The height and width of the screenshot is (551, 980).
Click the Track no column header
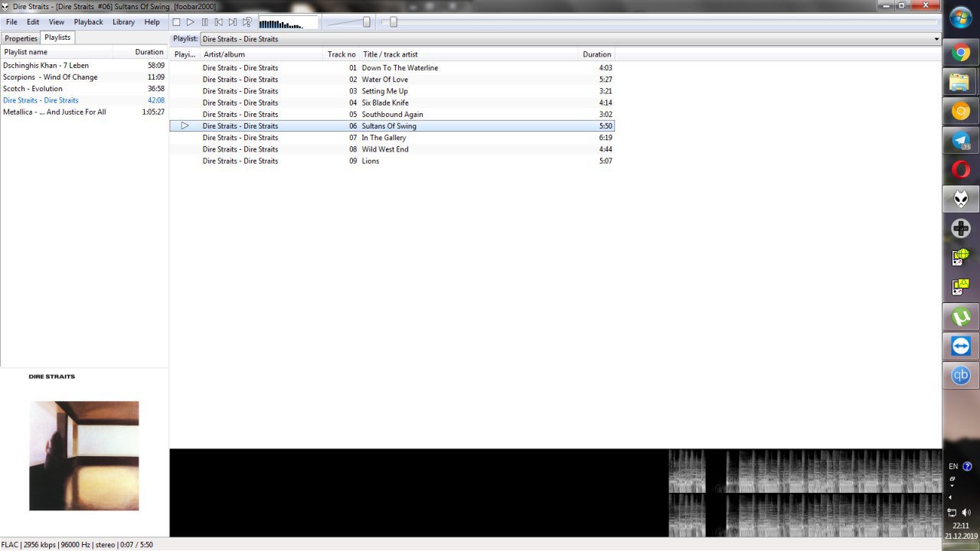tap(341, 54)
